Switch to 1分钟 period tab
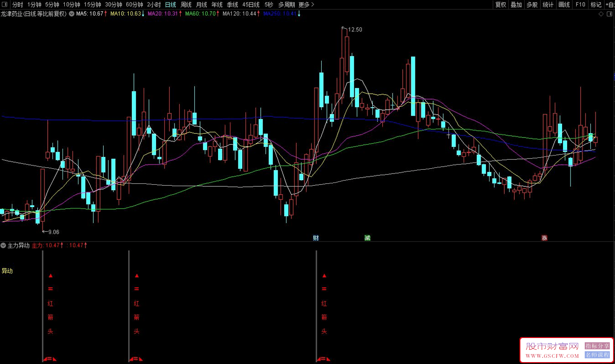Image resolution: width=615 pixels, height=364 pixels. [35, 5]
